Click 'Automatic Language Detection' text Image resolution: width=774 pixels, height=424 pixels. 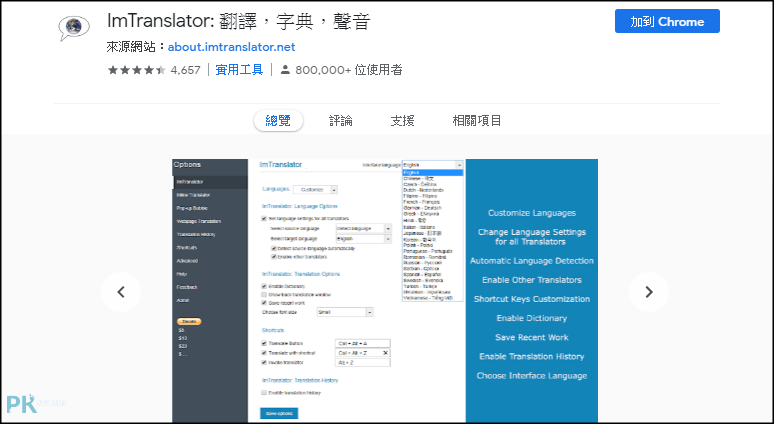[x=532, y=261]
